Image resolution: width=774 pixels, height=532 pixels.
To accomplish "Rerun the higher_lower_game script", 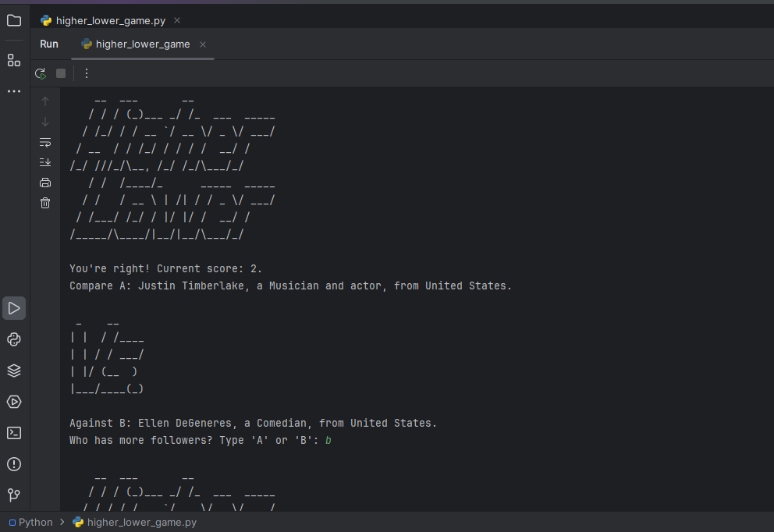I will coord(41,73).
